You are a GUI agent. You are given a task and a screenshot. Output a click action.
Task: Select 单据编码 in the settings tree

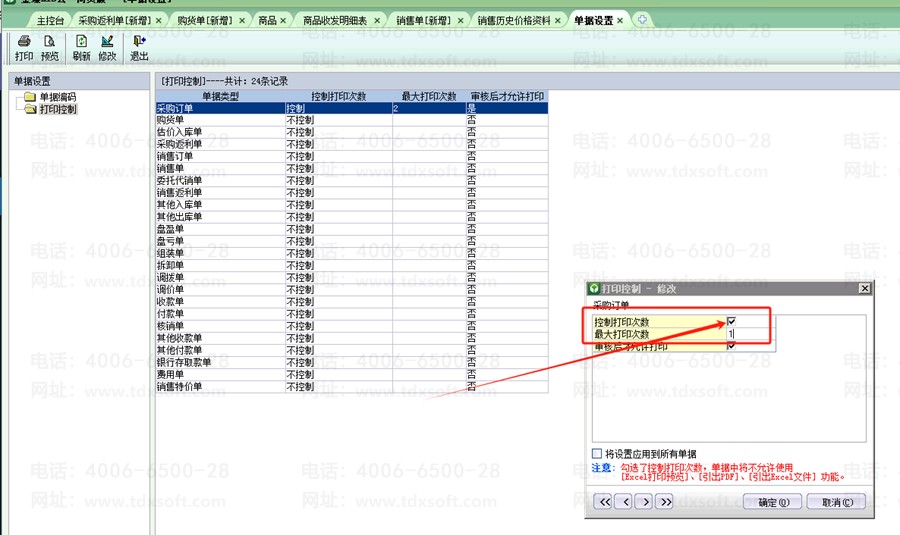(x=56, y=97)
